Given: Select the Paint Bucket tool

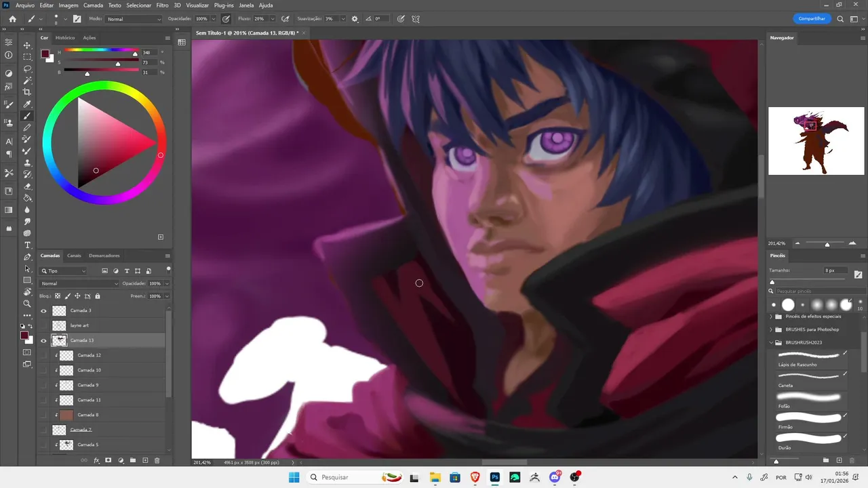Looking at the screenshot, I should [x=27, y=198].
